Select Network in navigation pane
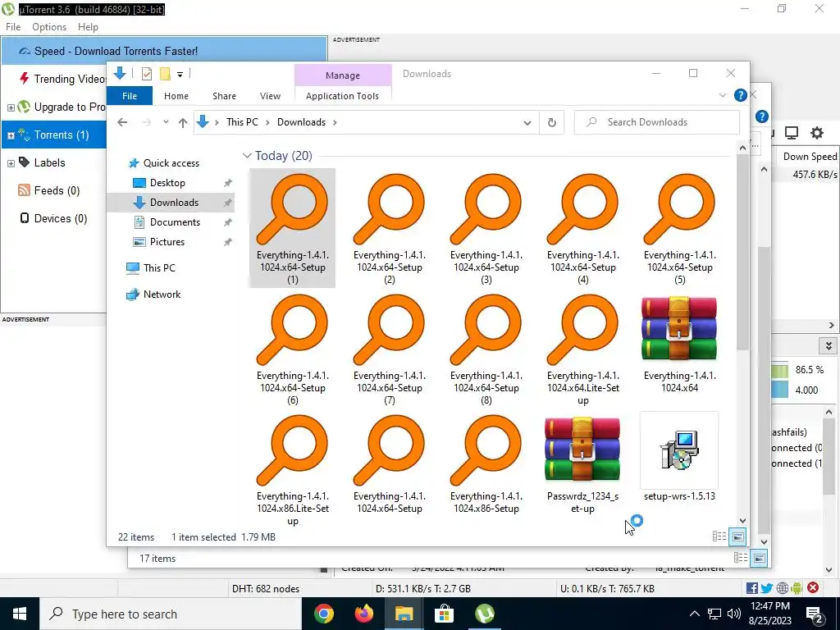This screenshot has height=630, width=840. (162, 294)
